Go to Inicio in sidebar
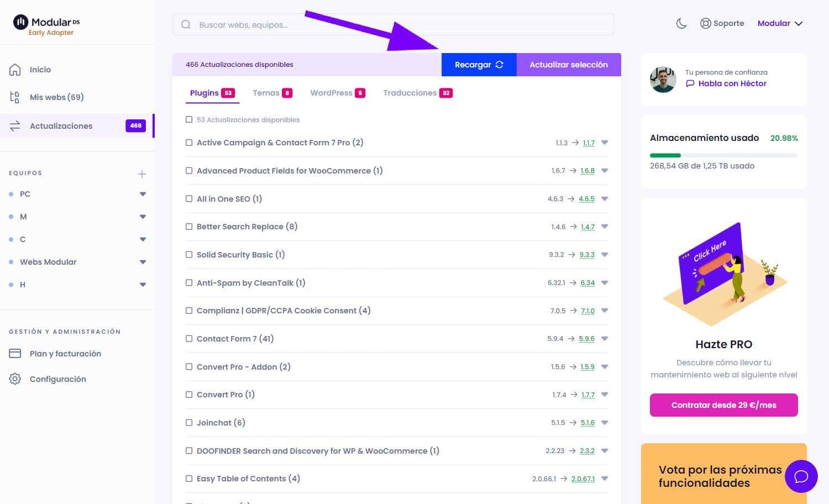Viewport: 829px width, 504px height. (x=40, y=70)
